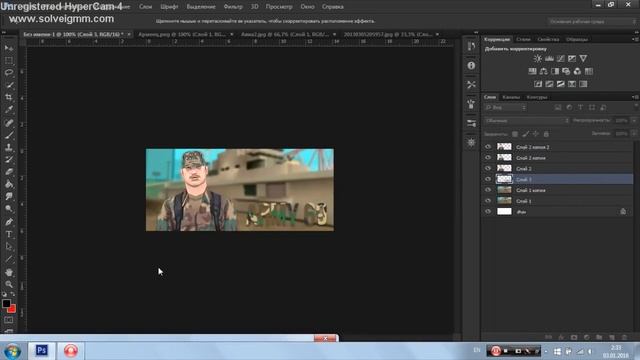The height and width of the screenshot is (360, 640).
Task: Add a Curves adjustment
Action: coord(560,58)
